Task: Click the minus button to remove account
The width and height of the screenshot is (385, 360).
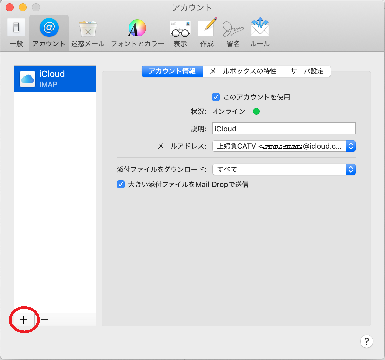Action: [x=44, y=320]
